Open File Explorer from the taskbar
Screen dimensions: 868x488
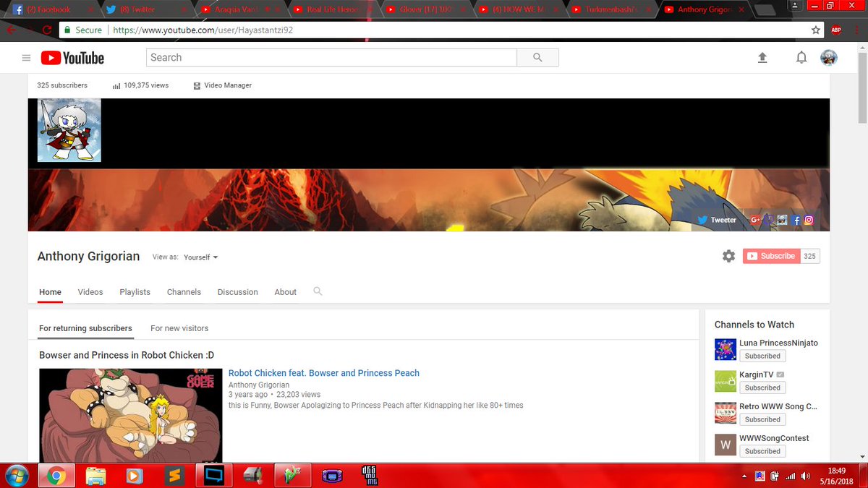point(96,476)
